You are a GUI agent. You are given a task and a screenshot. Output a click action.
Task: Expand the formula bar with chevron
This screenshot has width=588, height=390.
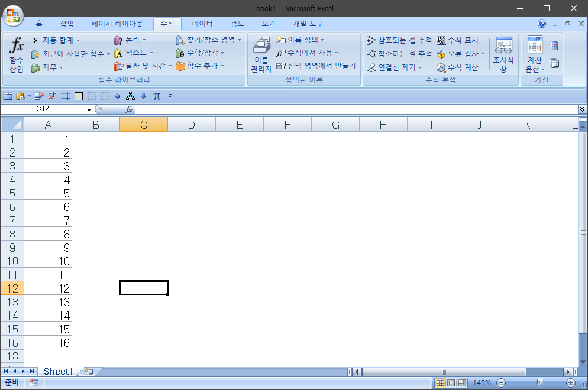582,109
